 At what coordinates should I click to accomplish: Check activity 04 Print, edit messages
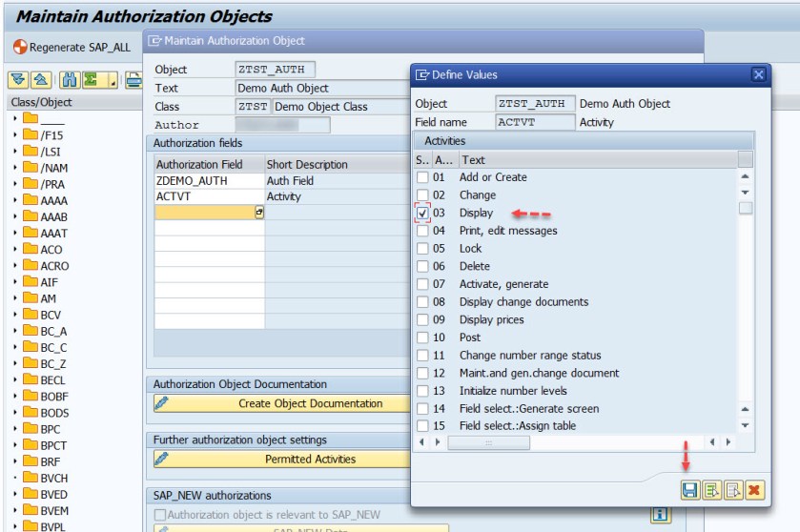tap(422, 231)
